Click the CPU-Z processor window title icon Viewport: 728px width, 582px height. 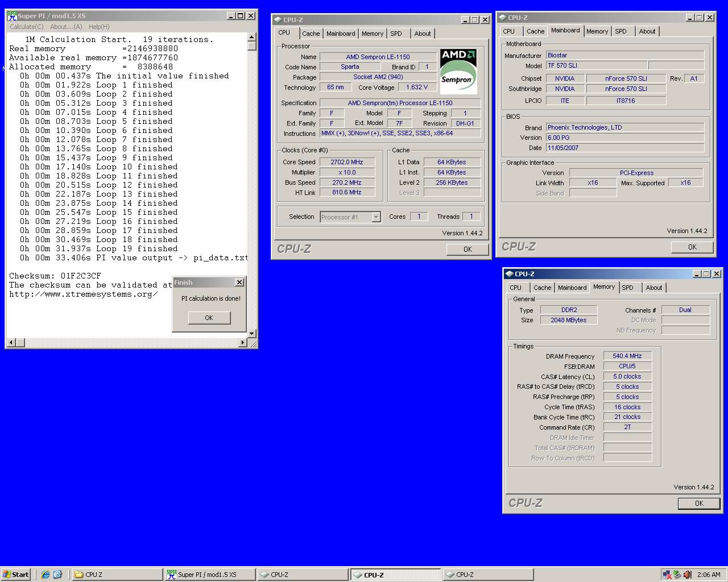[278, 20]
